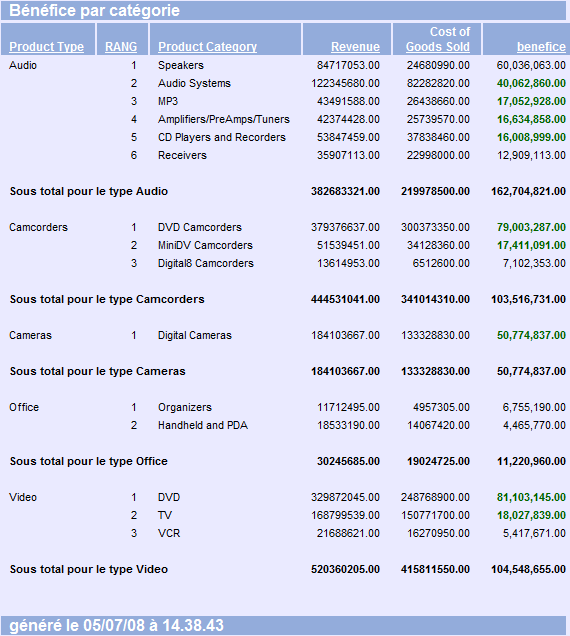Click the Bénéfice par catégorie title bar
570x636 pixels.
click(x=284, y=11)
